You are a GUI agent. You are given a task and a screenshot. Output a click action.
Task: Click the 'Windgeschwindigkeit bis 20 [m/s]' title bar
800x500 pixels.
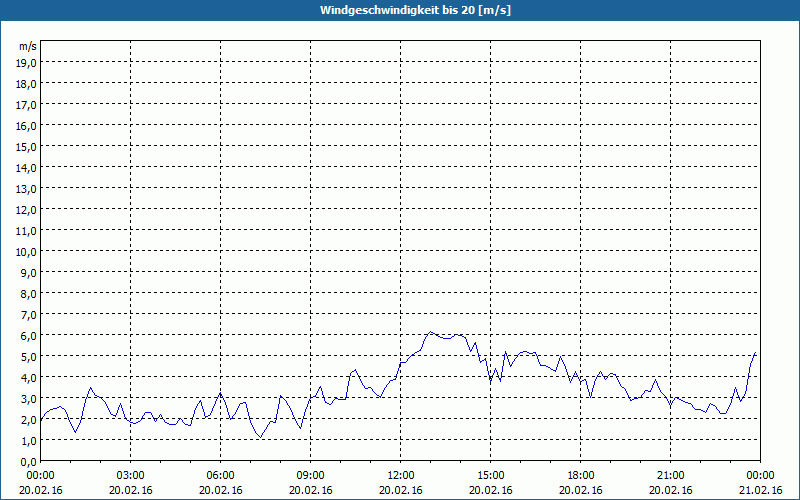point(400,10)
